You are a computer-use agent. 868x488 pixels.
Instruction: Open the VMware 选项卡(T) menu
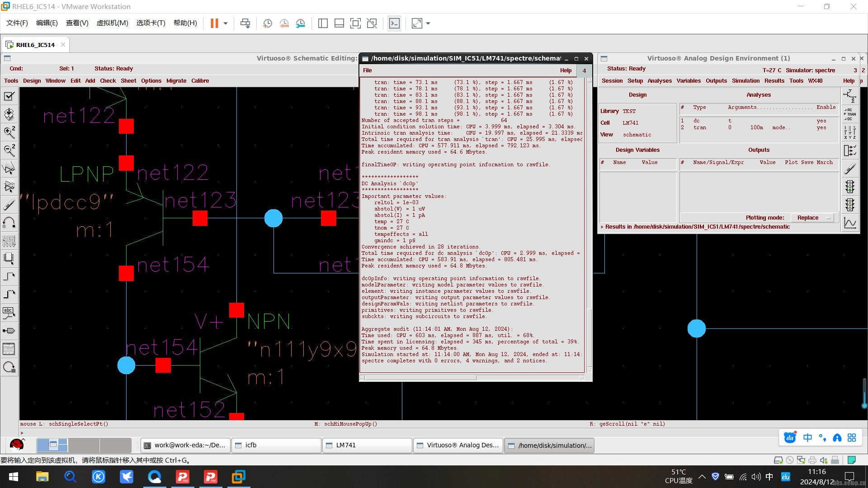151,23
